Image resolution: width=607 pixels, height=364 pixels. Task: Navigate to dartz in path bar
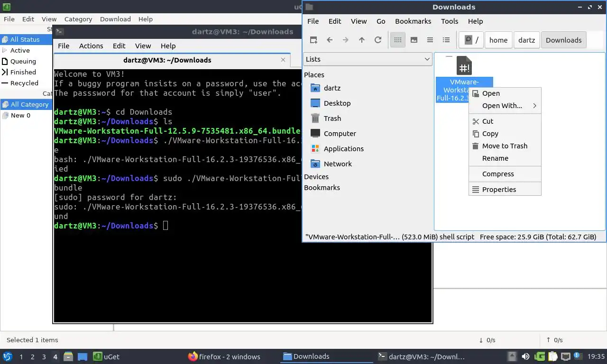click(x=526, y=40)
